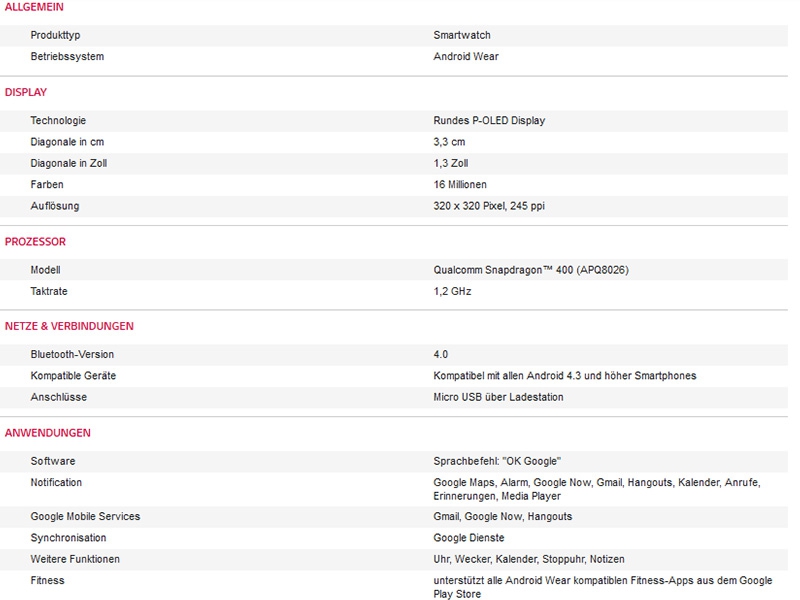800x600 pixels.
Task: Select Qualcomm Snapdragon 400 model text
Action: [x=531, y=270]
